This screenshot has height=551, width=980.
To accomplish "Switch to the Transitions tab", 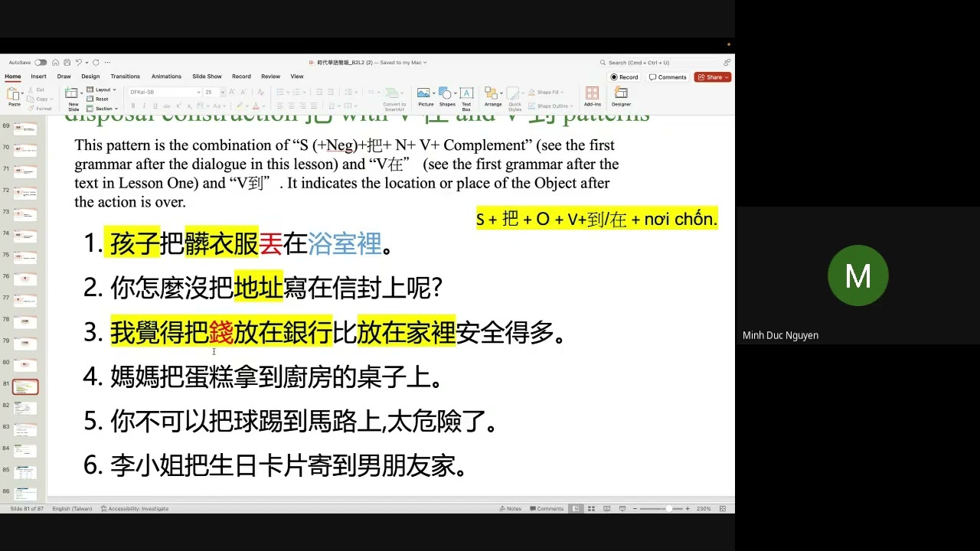I will [x=126, y=77].
